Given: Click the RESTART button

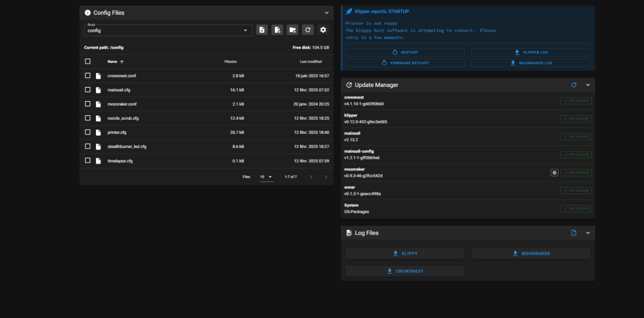Looking at the screenshot, I should click(x=405, y=53).
